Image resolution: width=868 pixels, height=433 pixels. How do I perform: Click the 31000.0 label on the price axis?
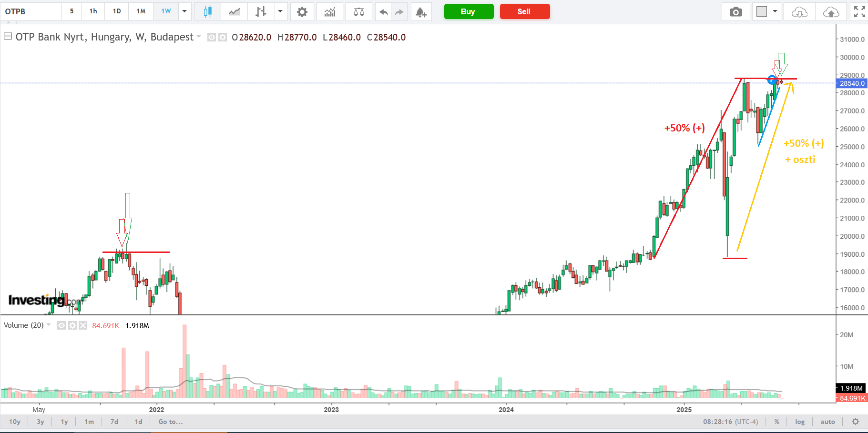click(852, 40)
